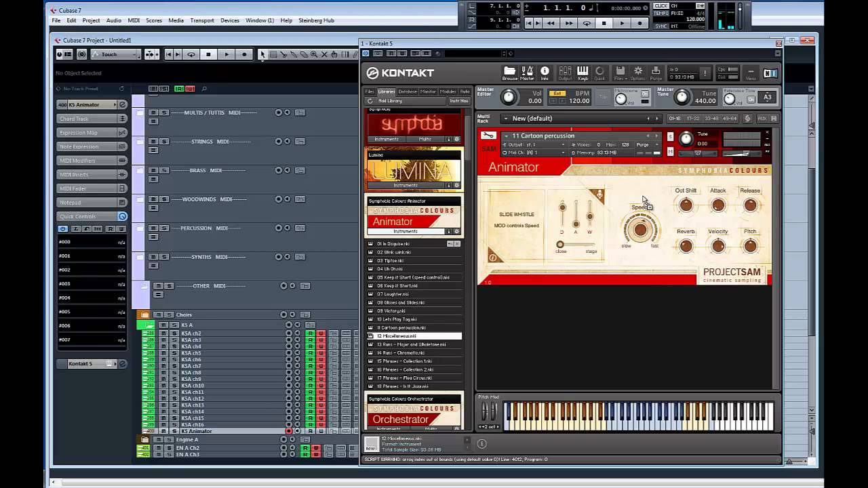Adjust the Speed knob on Animator

640,230
